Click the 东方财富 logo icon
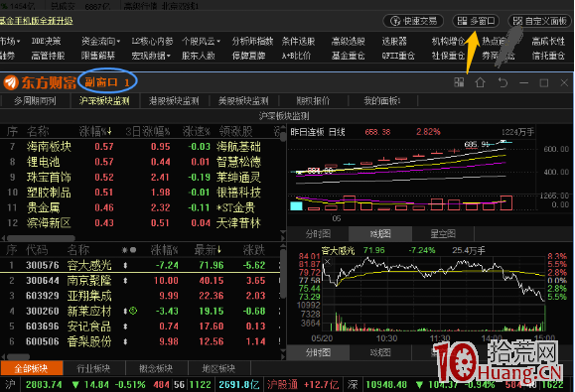 [x=11, y=82]
